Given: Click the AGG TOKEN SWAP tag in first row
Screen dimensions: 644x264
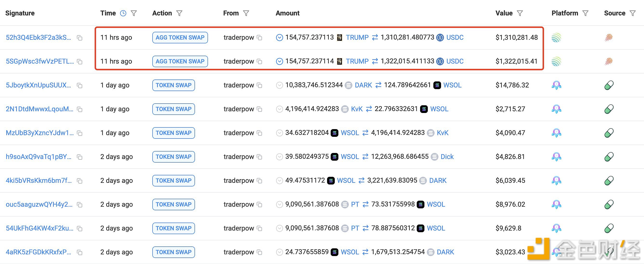Looking at the screenshot, I should 180,38.
